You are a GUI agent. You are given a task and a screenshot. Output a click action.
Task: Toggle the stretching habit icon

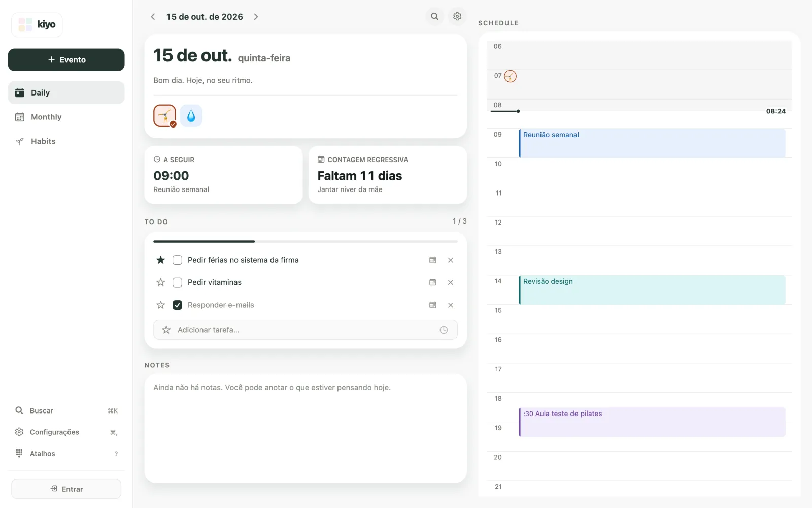click(x=165, y=116)
